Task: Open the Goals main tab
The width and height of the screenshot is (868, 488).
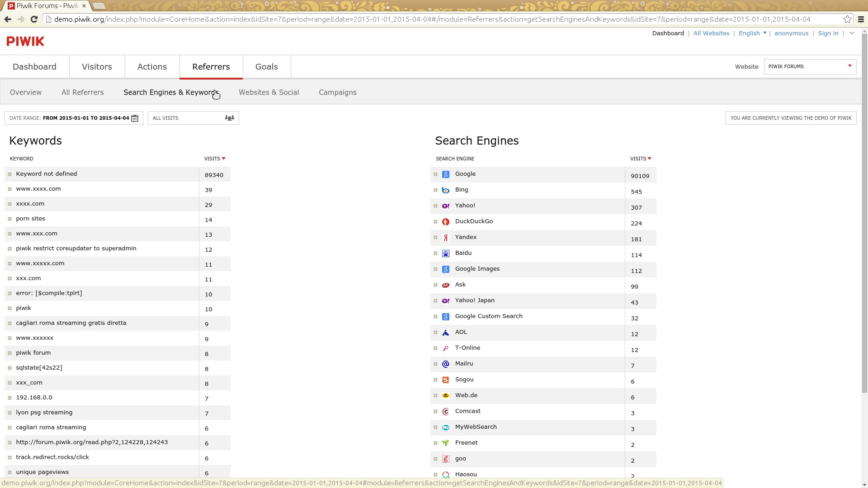Action: [267, 67]
